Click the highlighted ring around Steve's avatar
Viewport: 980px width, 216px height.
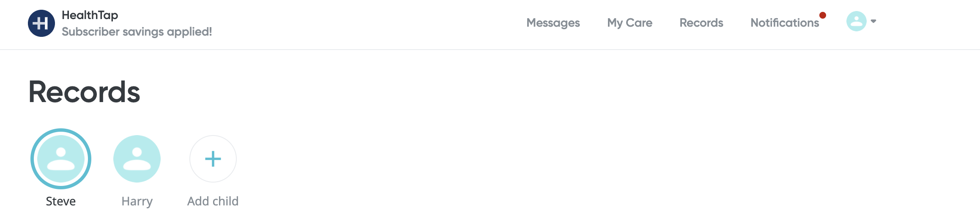point(61,130)
